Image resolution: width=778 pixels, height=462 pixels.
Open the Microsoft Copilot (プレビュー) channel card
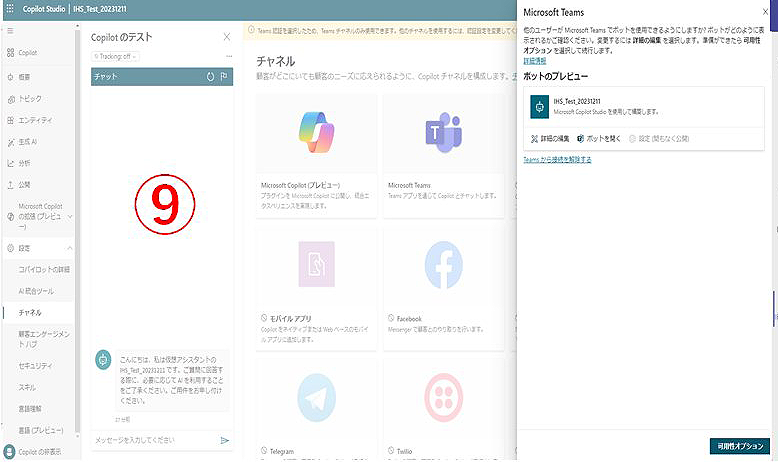point(316,156)
